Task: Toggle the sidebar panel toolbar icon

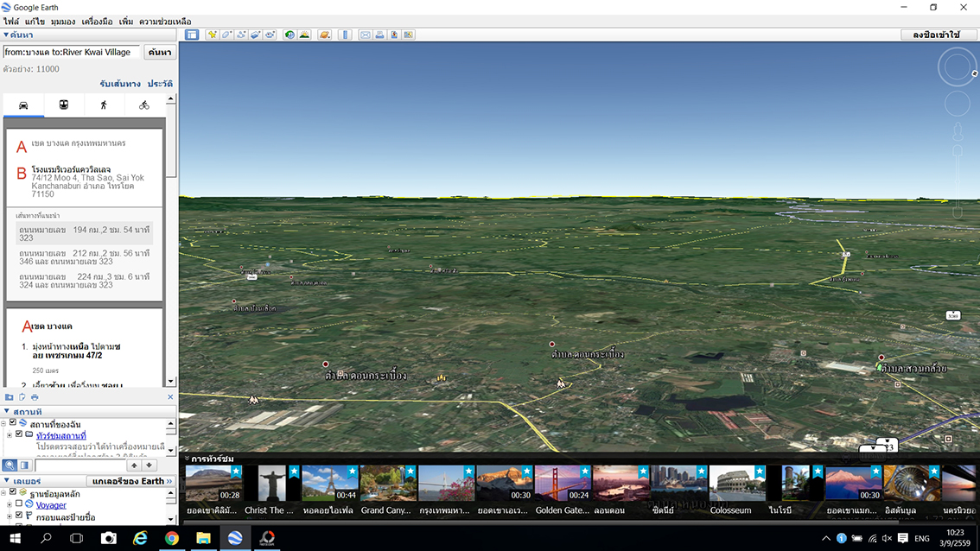Action: point(192,35)
